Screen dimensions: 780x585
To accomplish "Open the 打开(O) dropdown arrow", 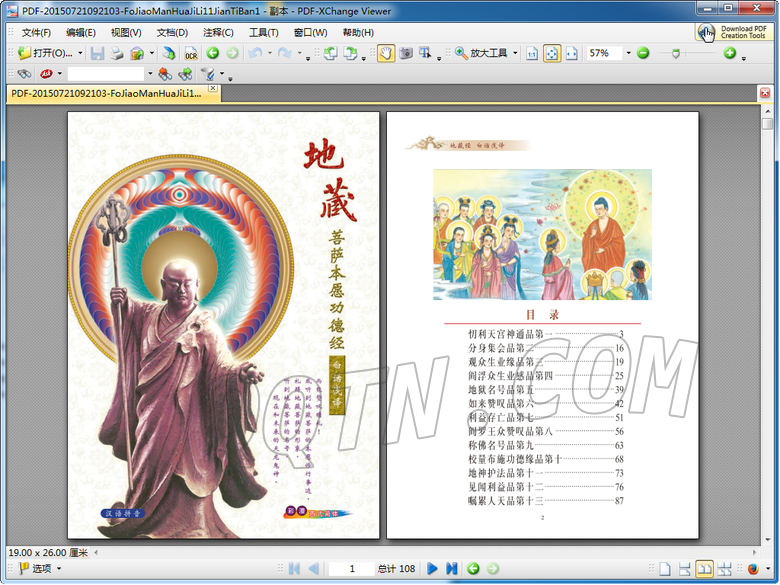I will coord(80,53).
